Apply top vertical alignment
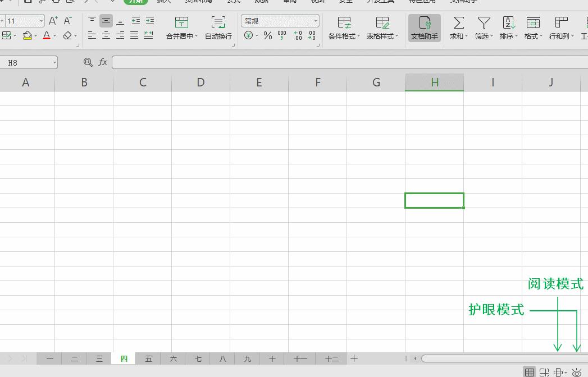588x377 pixels. click(92, 21)
